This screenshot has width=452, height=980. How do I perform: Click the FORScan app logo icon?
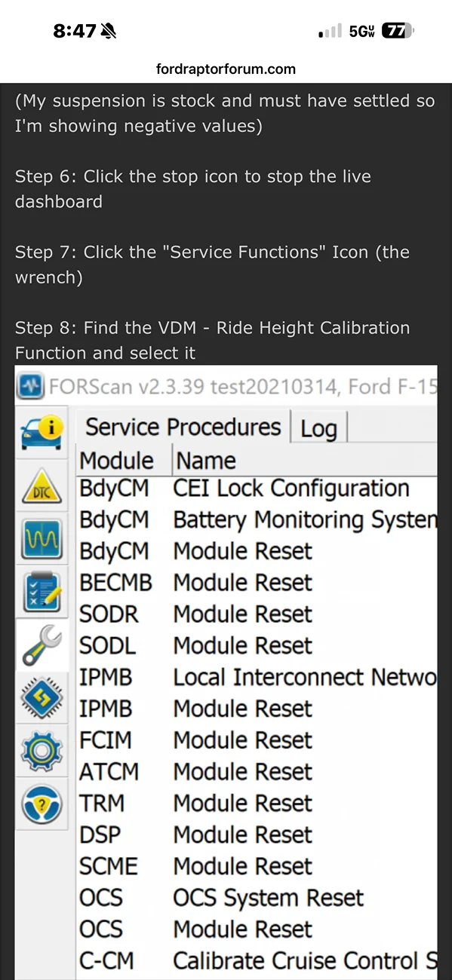(x=31, y=387)
